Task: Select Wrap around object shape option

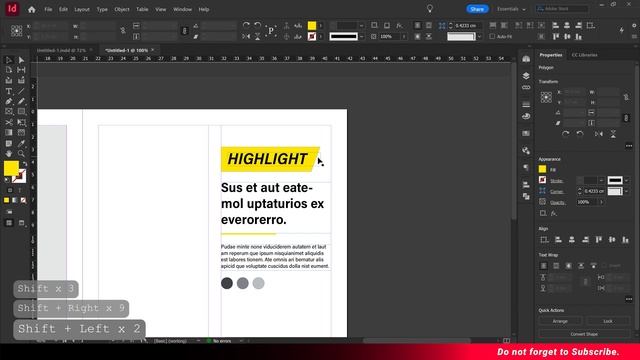Action: 569,266
